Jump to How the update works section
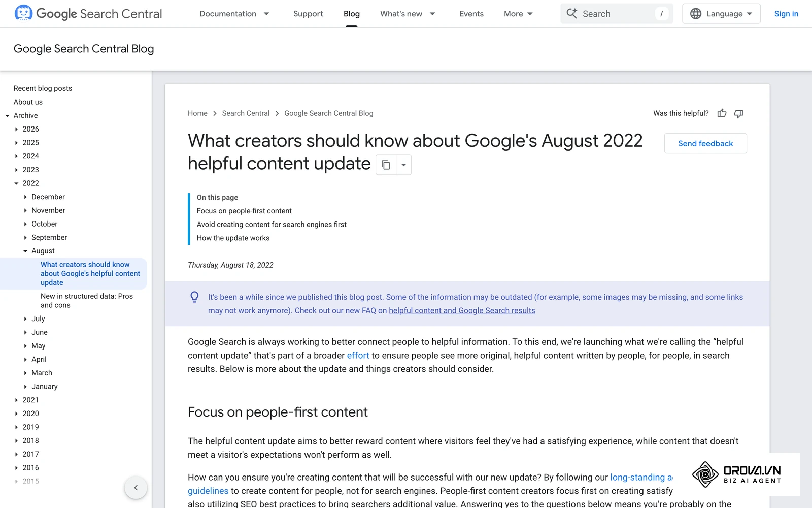Viewport: 812px width, 508px height. click(233, 238)
